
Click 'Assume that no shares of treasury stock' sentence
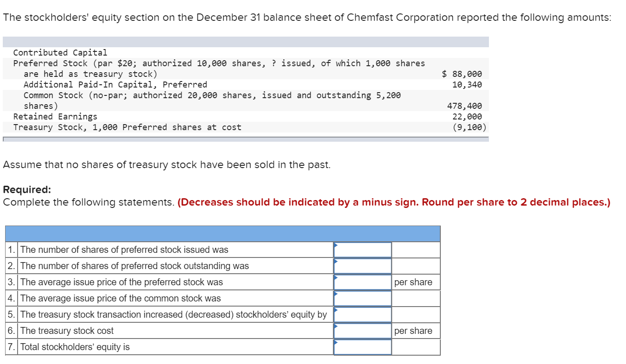[x=167, y=165]
